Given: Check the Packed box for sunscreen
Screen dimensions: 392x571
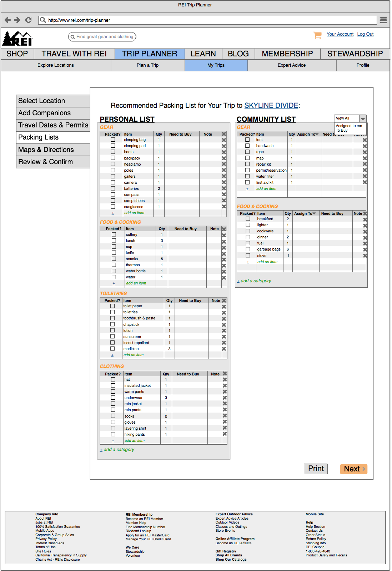Looking at the screenshot, I should click(x=112, y=336).
